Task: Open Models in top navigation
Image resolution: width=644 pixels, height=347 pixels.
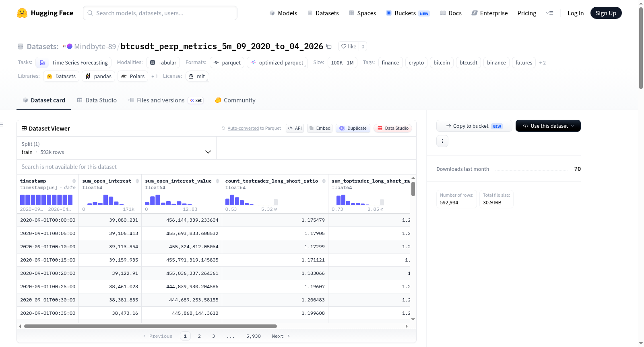Action: 283,13
